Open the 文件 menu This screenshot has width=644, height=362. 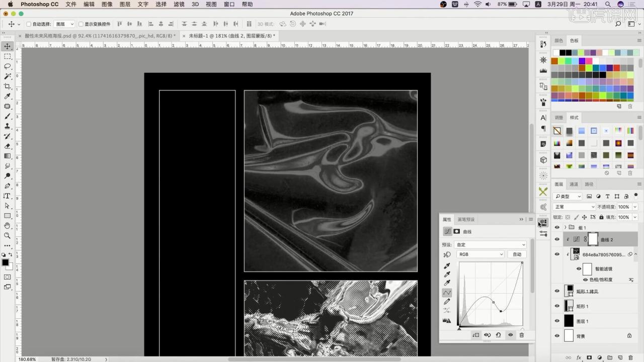click(71, 4)
